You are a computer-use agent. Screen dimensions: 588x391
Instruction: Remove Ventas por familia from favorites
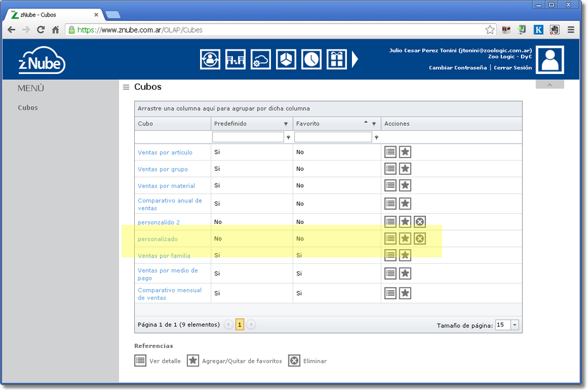point(405,255)
